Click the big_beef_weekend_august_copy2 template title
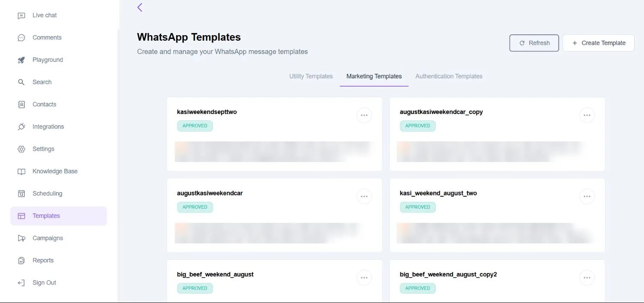 [x=448, y=274]
